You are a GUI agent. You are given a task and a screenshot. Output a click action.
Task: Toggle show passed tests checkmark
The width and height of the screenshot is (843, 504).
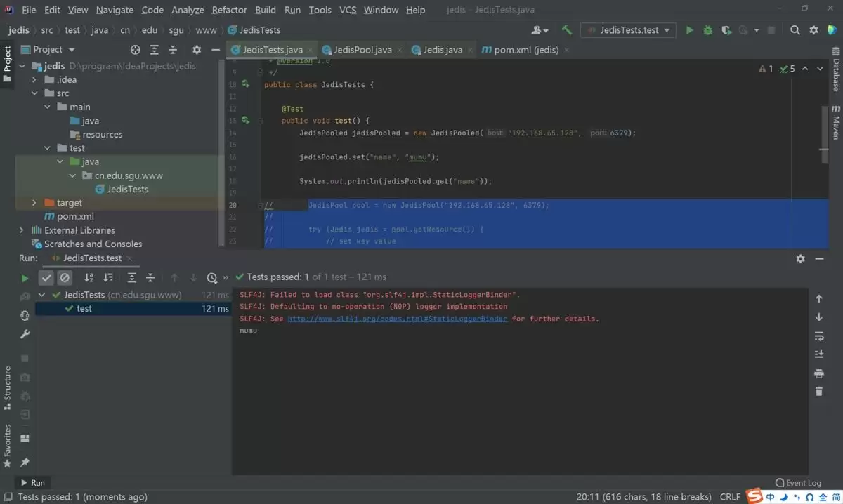[x=46, y=278]
